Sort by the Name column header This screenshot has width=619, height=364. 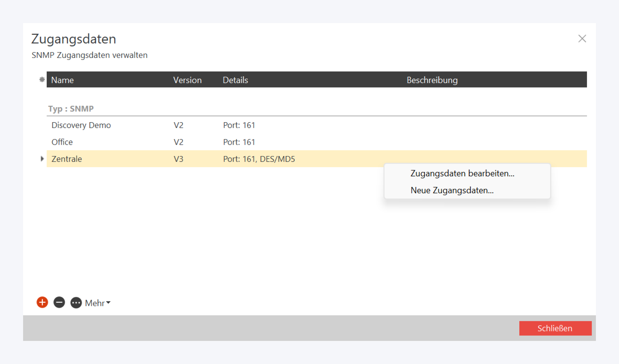click(x=62, y=80)
